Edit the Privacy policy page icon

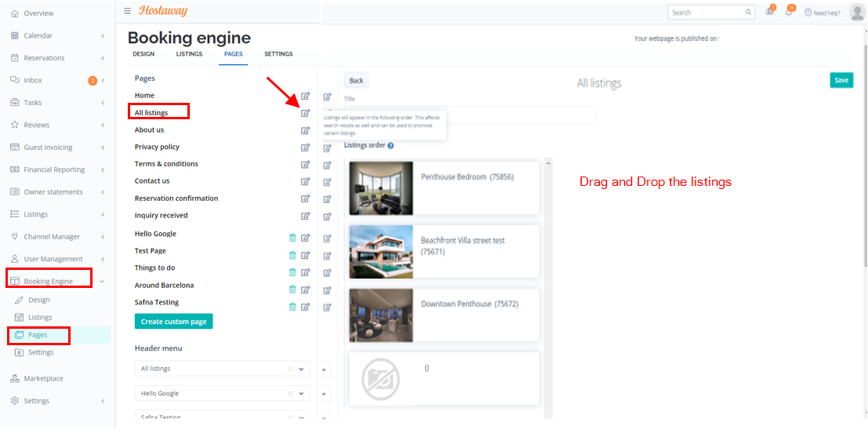pyautogui.click(x=305, y=147)
